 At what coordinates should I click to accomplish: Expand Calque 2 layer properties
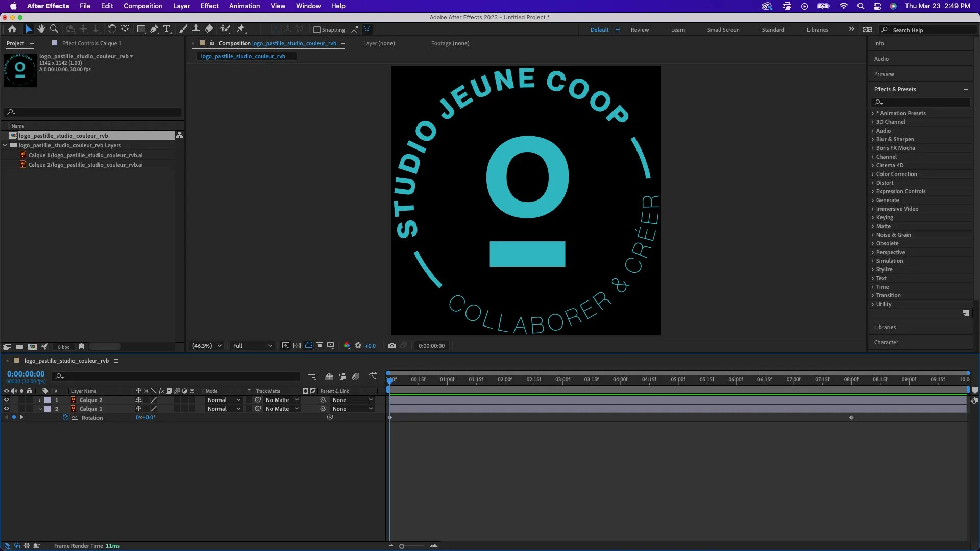40,400
